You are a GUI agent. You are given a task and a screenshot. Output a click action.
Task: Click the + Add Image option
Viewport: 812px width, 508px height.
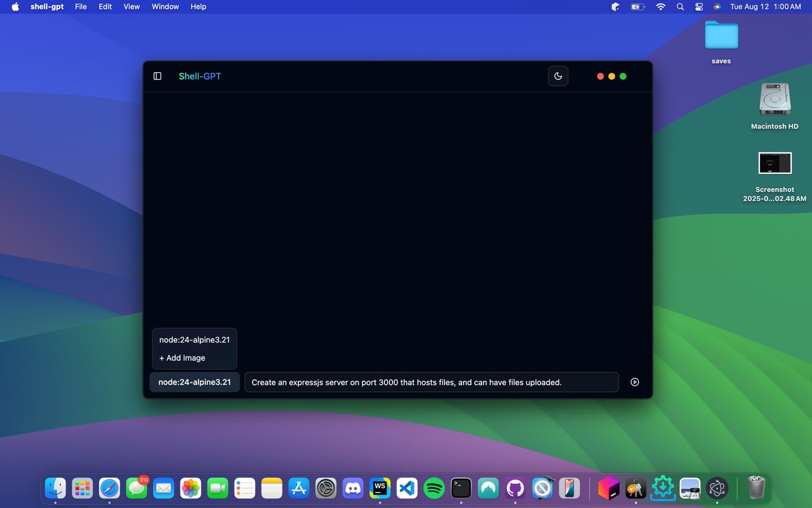coord(182,358)
